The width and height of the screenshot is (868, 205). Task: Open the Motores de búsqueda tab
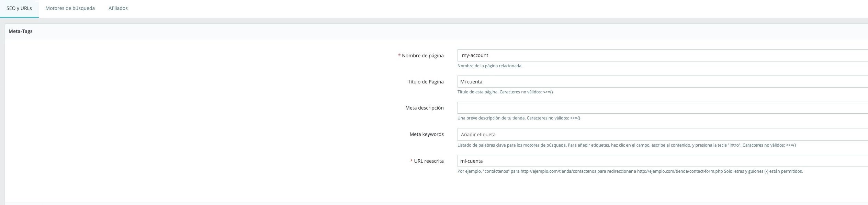[x=70, y=8]
